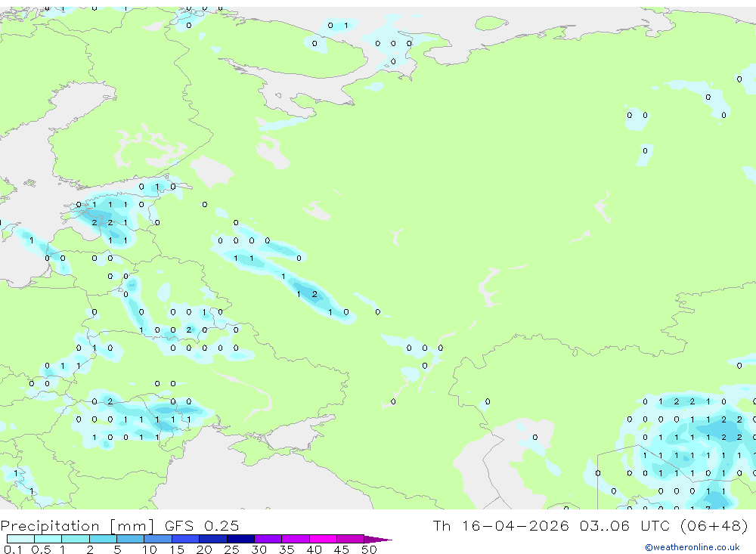The image size is (756, 554).
Task: Select the 40–45 mm magenta legend box
Action: click(x=323, y=539)
